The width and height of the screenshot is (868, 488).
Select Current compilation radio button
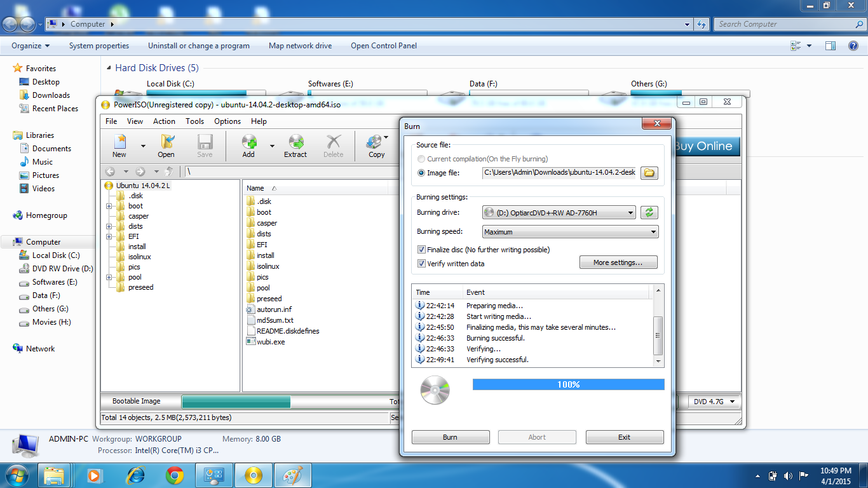(x=421, y=159)
